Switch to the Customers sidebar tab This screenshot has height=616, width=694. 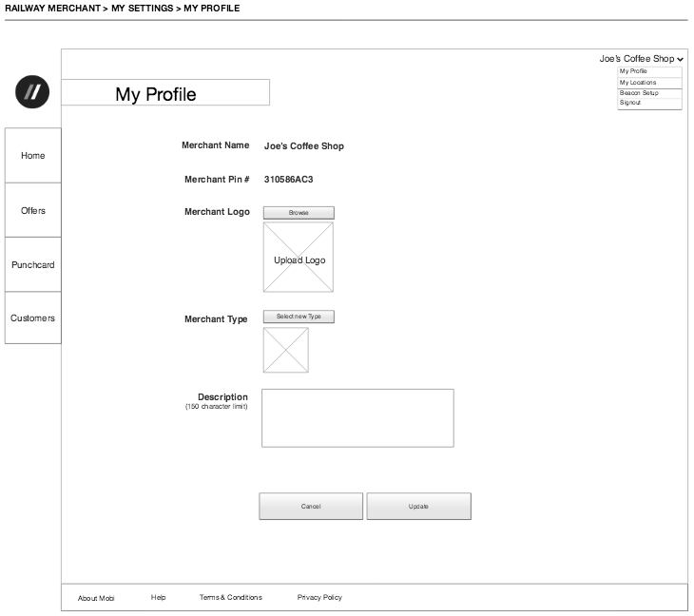33,318
